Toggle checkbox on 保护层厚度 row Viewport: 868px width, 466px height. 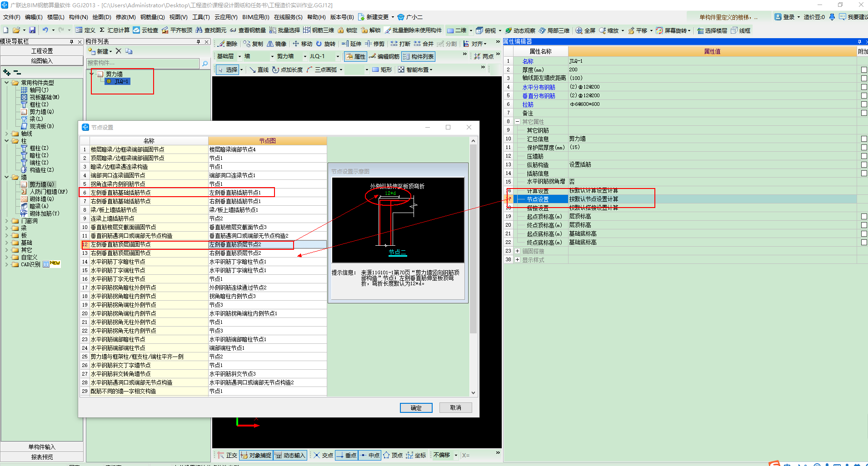(863, 147)
